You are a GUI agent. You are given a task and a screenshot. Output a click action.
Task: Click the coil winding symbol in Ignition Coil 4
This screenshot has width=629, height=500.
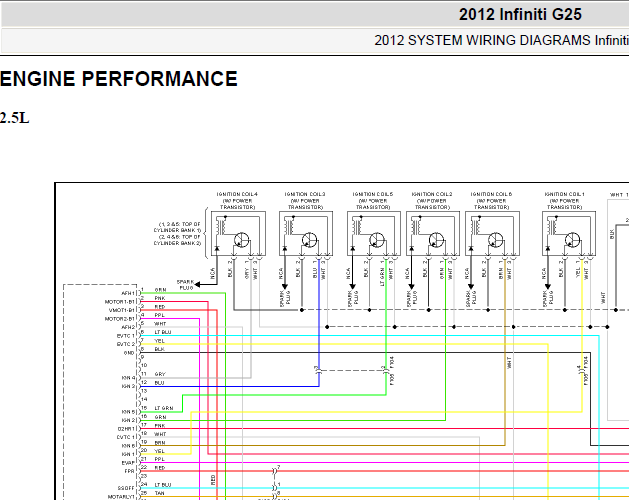tap(220, 227)
